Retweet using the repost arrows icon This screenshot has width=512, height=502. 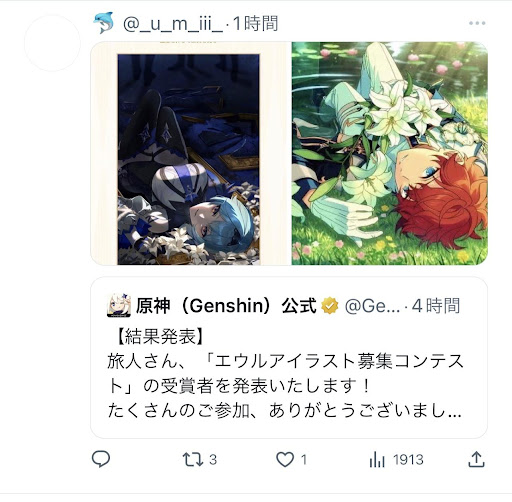[193, 460]
